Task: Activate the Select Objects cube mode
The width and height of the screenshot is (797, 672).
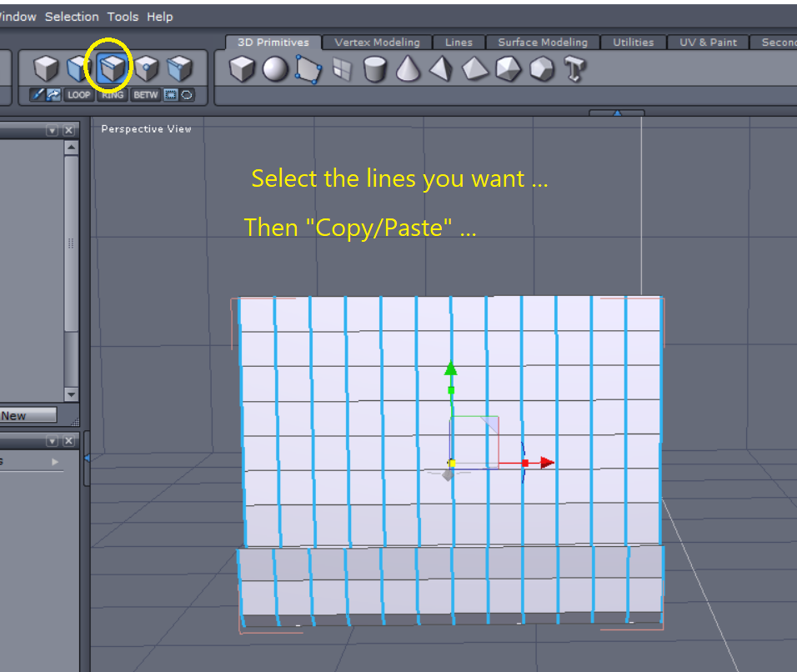Action: pyautogui.click(x=46, y=68)
